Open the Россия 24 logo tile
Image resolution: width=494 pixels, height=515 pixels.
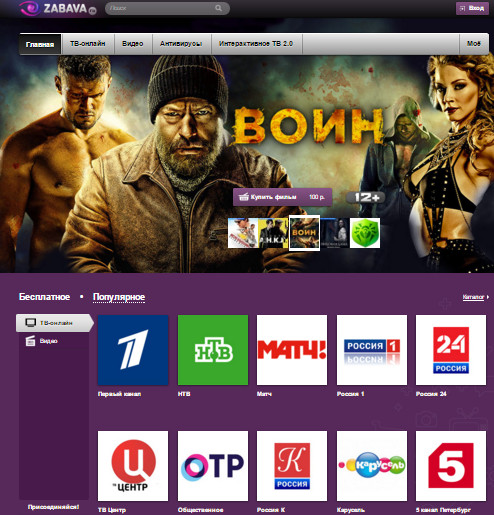pyautogui.click(x=451, y=350)
